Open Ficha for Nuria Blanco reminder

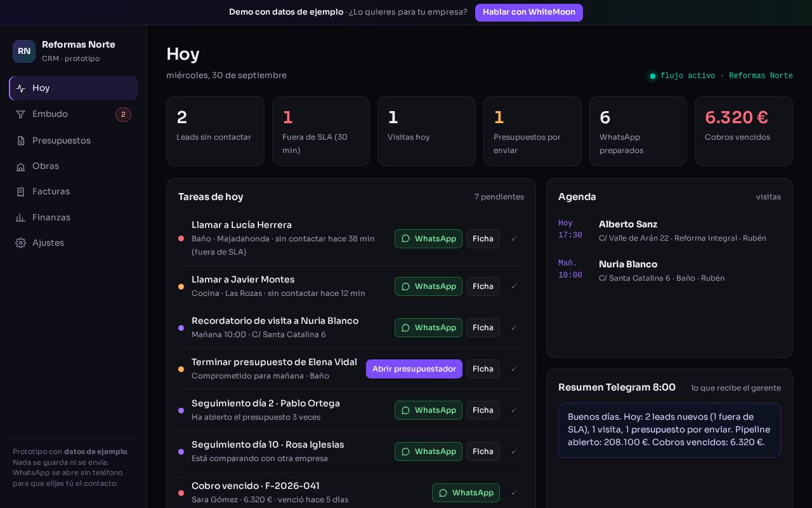[483, 328]
